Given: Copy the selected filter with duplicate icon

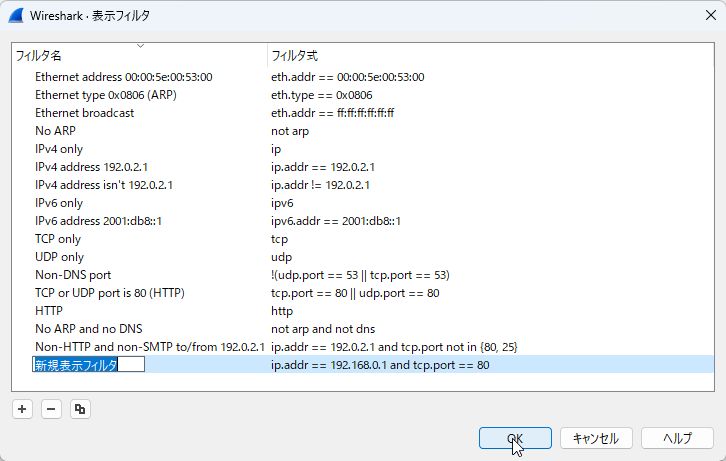Looking at the screenshot, I should pos(80,409).
